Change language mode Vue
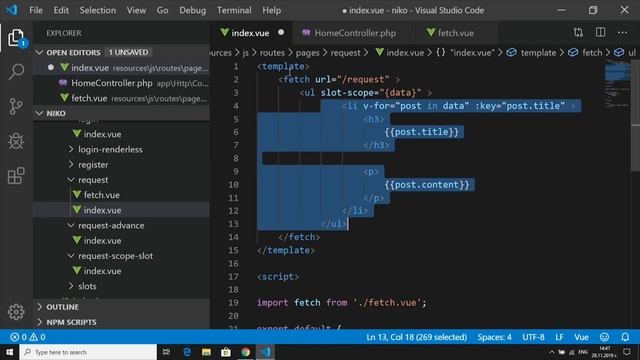640x360 pixels. click(581, 337)
